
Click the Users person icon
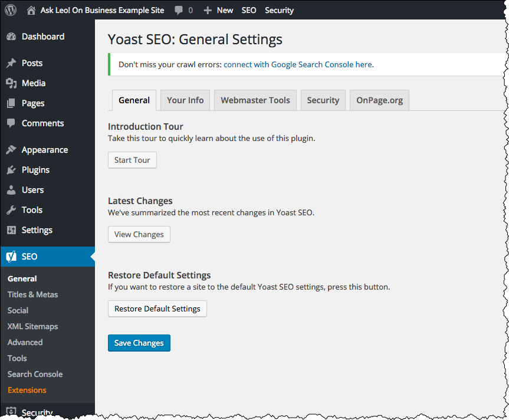[x=11, y=190]
